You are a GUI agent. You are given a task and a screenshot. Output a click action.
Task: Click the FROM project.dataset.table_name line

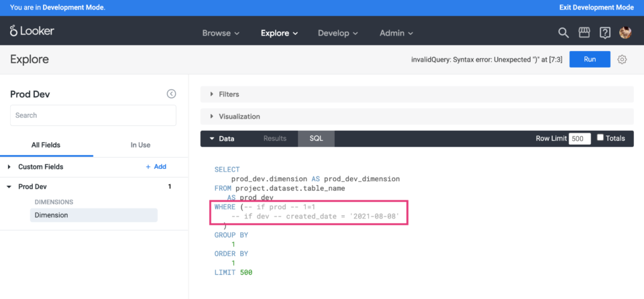280,188
